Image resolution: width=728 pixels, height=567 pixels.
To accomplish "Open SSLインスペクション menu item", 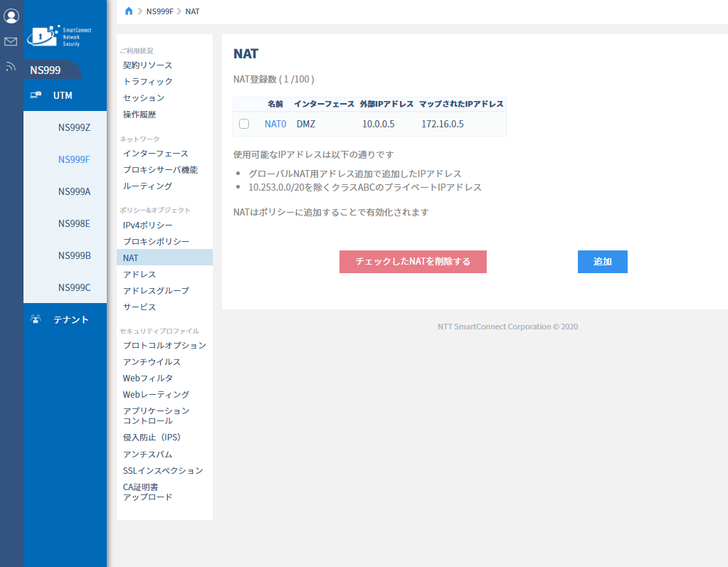I will (163, 470).
